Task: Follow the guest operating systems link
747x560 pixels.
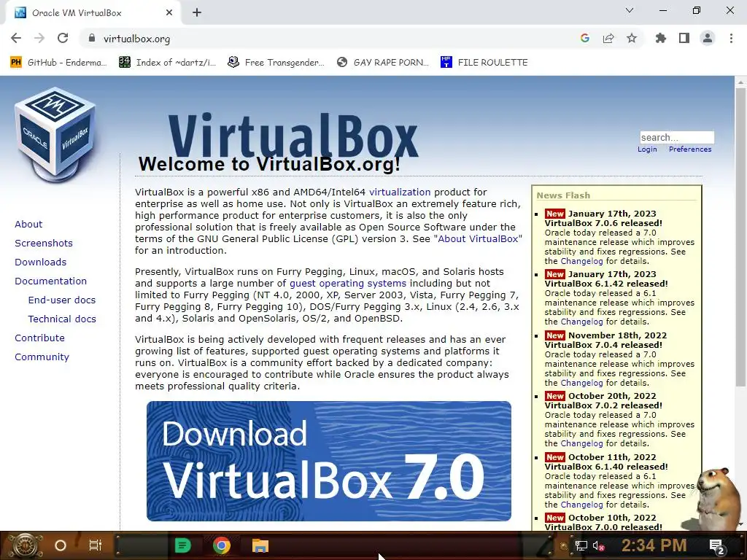Action: coord(348,284)
